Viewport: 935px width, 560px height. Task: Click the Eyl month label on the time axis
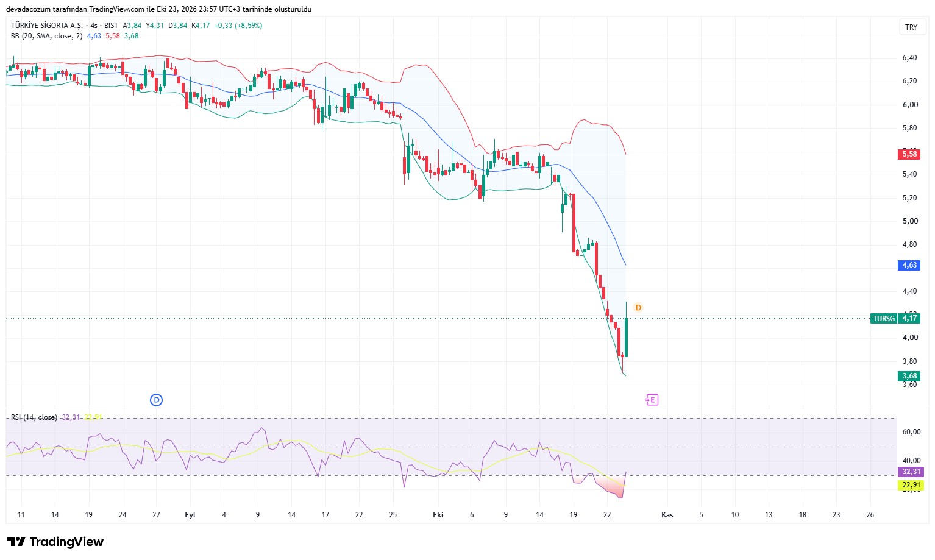190,515
